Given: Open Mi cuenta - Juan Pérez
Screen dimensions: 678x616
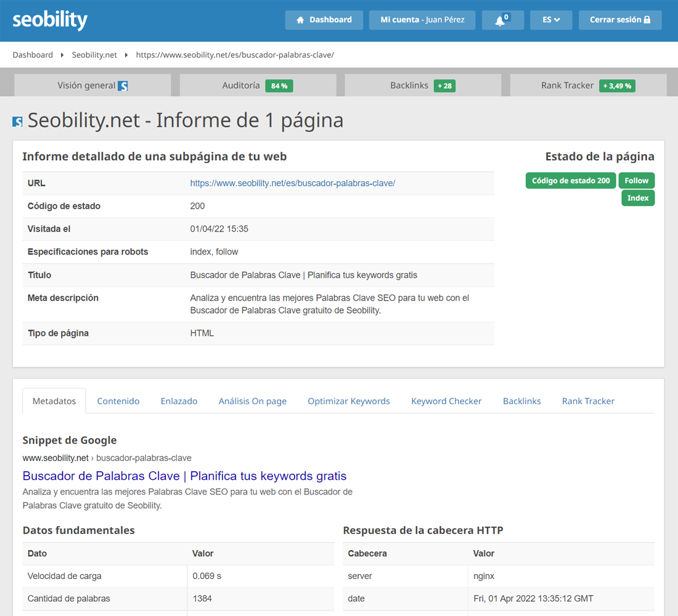Looking at the screenshot, I should click(422, 20).
